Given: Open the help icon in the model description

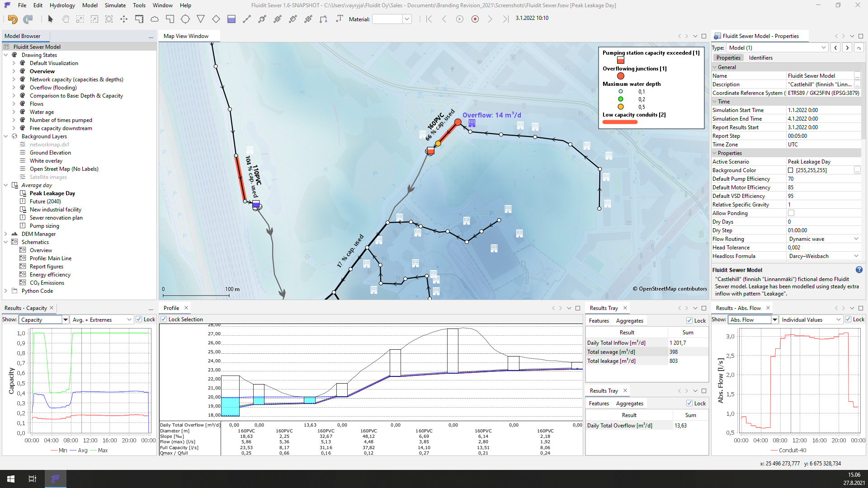Looking at the screenshot, I should [859, 270].
